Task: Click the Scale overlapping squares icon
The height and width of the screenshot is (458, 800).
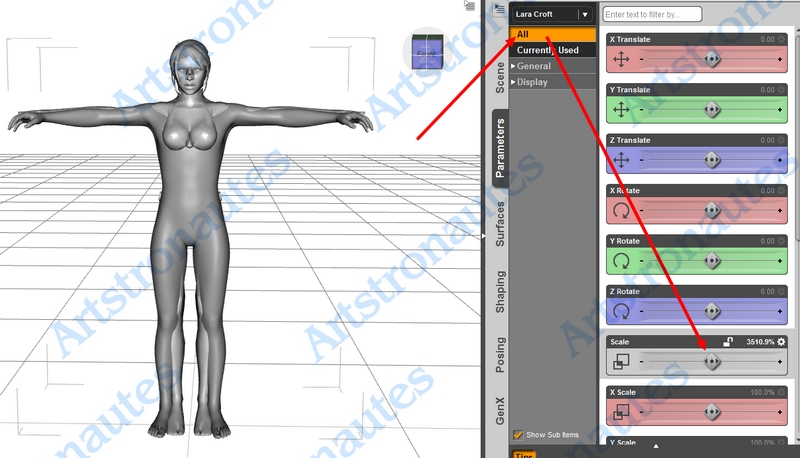Action: click(621, 362)
